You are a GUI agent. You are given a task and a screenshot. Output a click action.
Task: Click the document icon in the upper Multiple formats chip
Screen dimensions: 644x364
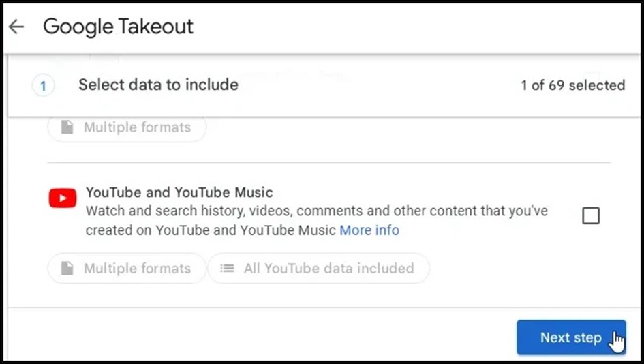(67, 127)
